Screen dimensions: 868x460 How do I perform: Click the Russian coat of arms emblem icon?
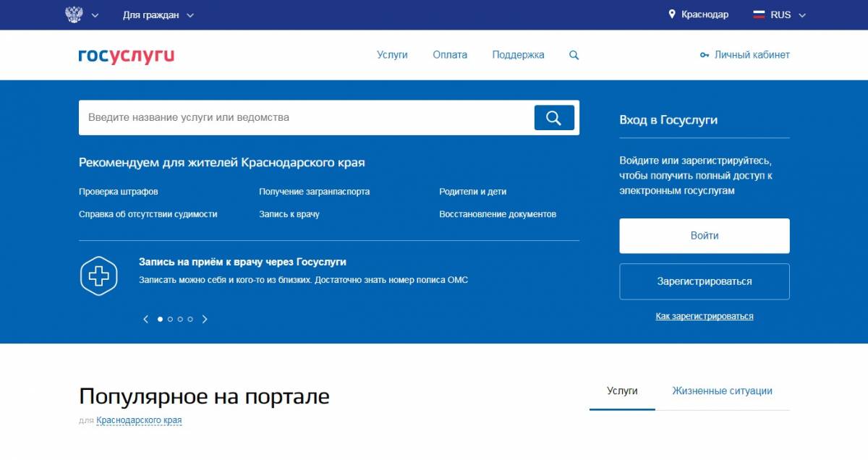74,14
